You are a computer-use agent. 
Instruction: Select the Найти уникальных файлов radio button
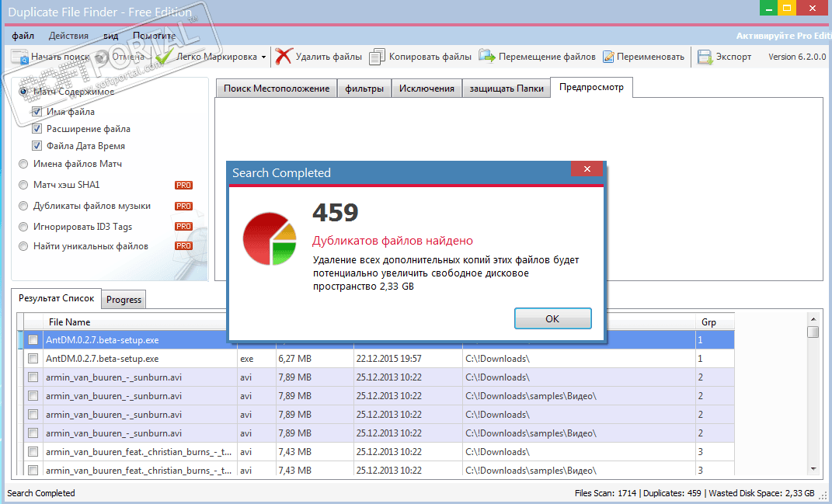(23, 246)
